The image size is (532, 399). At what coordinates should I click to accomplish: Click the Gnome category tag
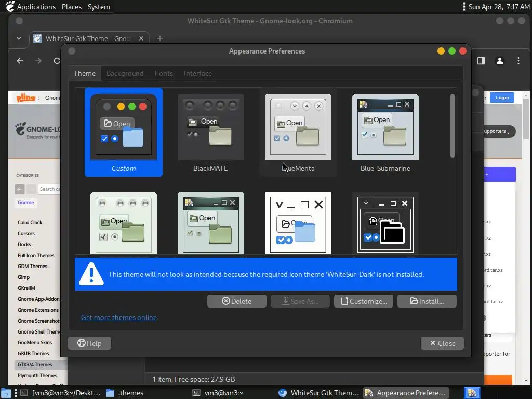(26, 203)
